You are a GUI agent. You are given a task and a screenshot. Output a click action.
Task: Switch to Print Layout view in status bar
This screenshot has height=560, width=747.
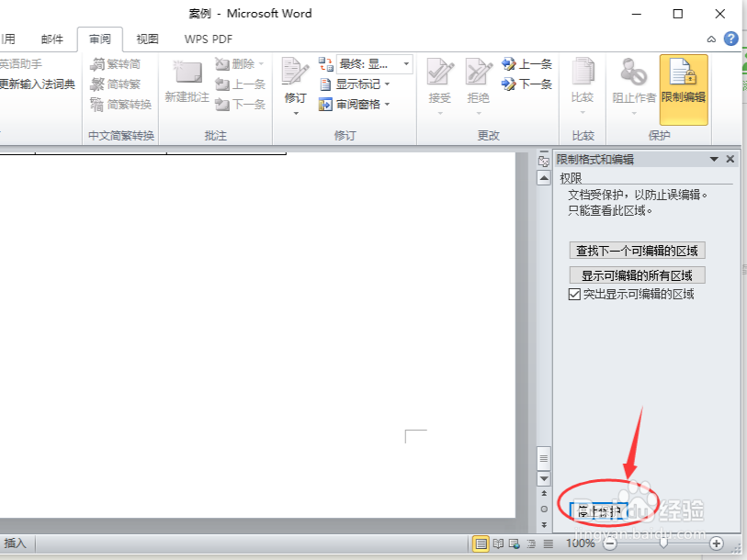(x=481, y=543)
